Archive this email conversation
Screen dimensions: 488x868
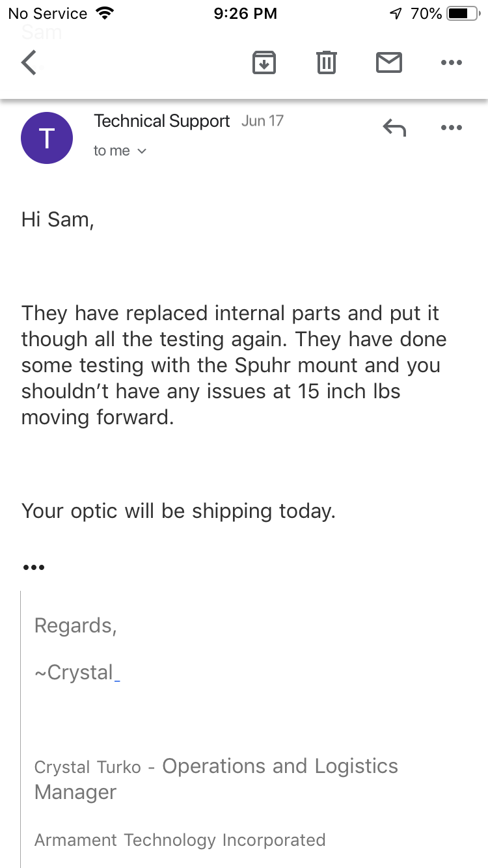click(x=264, y=63)
